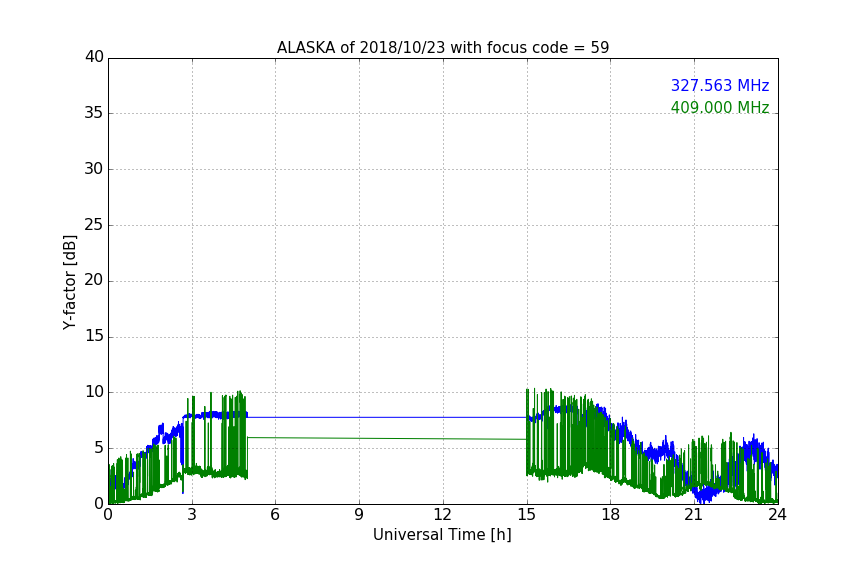Click the y-axis tick label '30'
The width and height of the screenshot is (864, 576).
pos(94,169)
